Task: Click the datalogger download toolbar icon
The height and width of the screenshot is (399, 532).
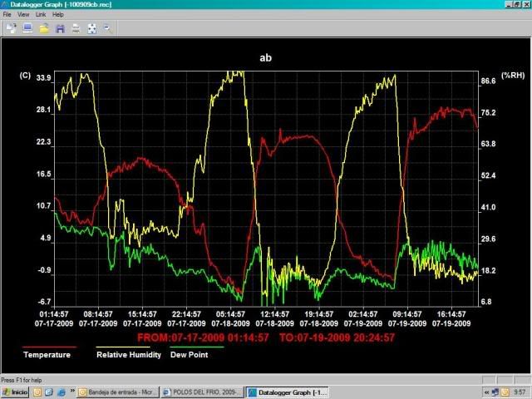Action: 11,28
